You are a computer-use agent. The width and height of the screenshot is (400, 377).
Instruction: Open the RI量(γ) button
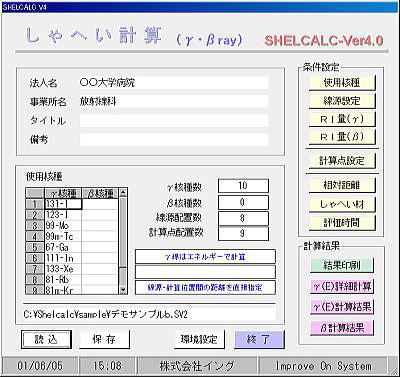pos(342,119)
